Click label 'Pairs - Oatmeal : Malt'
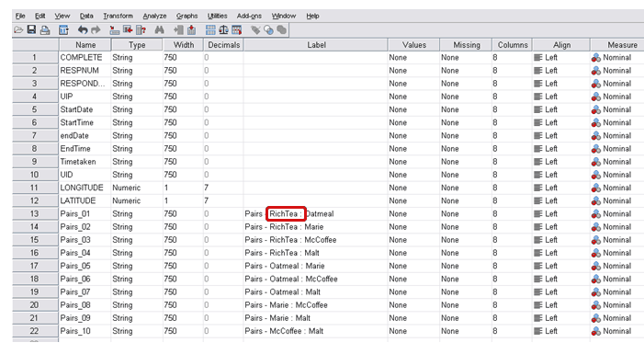The image size is (644, 354). (283, 291)
